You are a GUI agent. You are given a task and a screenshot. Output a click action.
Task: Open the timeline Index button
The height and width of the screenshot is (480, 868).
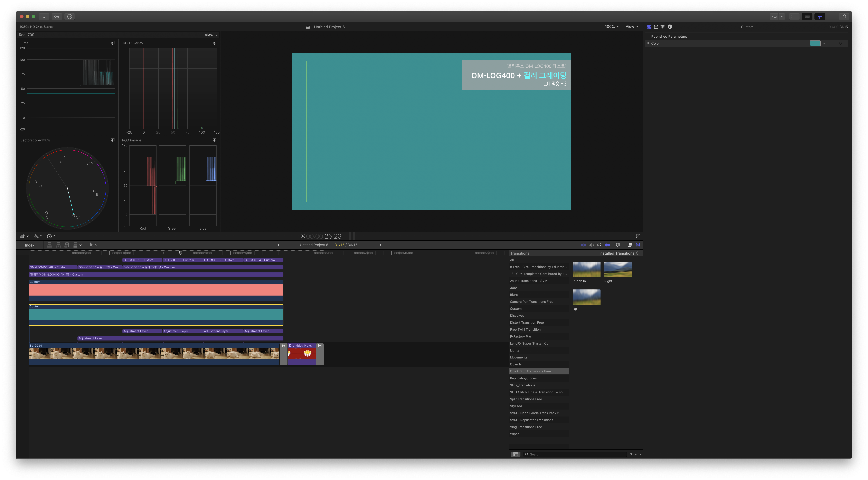(x=30, y=245)
